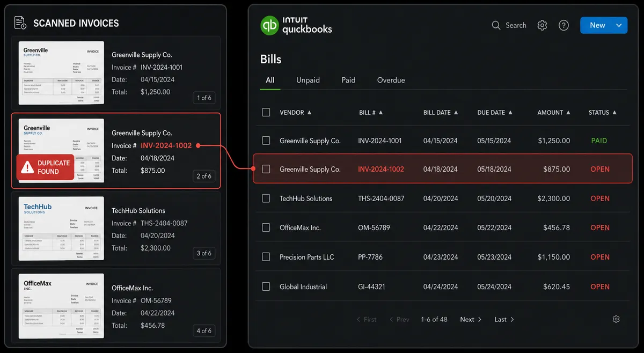Image resolution: width=644 pixels, height=353 pixels.
Task: Click Global Industrial vendor name
Action: [303, 286]
